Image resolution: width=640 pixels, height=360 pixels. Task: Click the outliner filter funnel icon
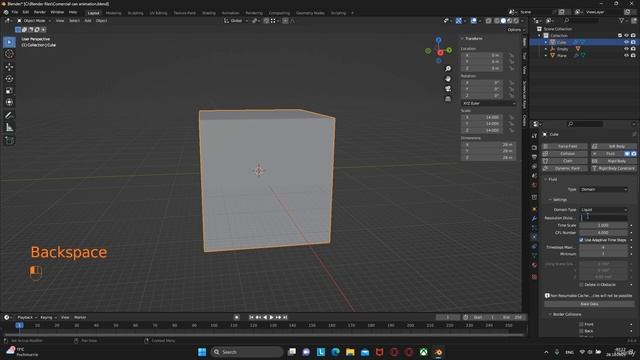coord(621,20)
